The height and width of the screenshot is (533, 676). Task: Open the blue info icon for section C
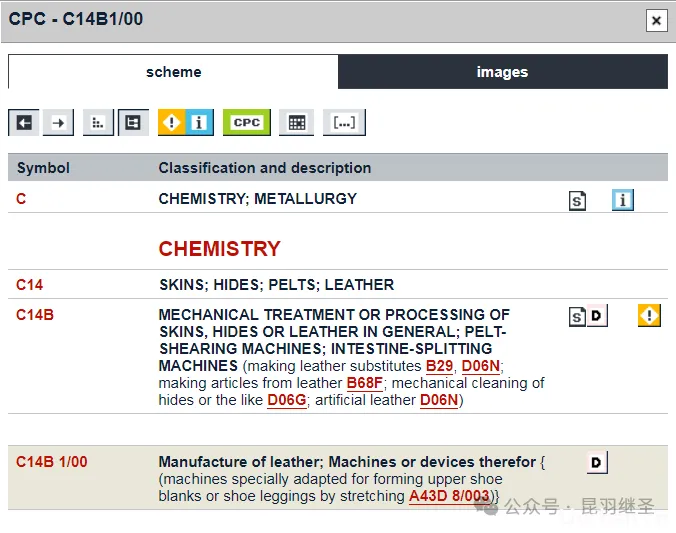click(622, 200)
